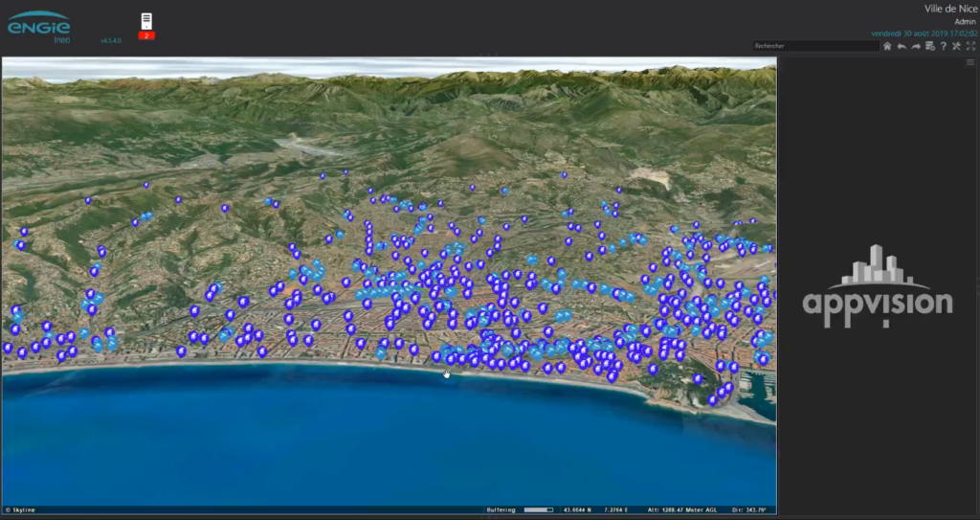980x520 pixels.
Task: Expand the side panel hamburger menu
Action: coord(970,62)
